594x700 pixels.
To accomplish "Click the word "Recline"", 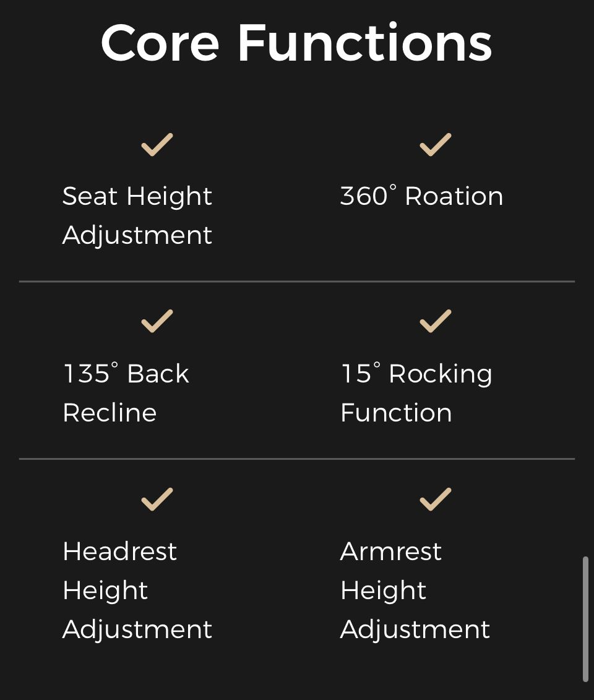I will pyautogui.click(x=110, y=413).
